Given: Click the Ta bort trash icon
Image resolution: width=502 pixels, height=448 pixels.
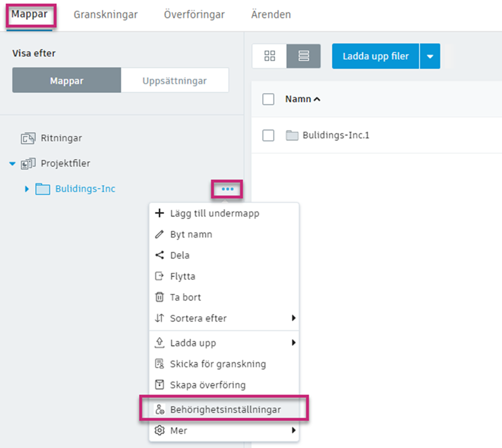Looking at the screenshot, I should point(160,298).
